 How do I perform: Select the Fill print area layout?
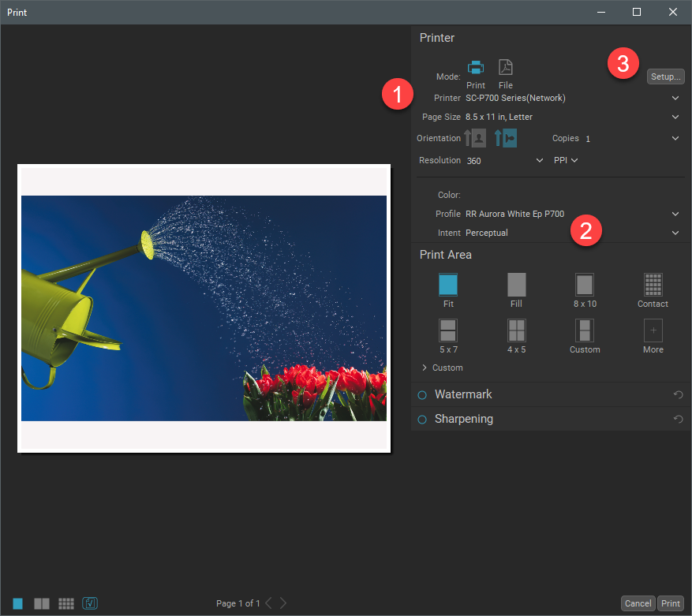click(x=516, y=285)
